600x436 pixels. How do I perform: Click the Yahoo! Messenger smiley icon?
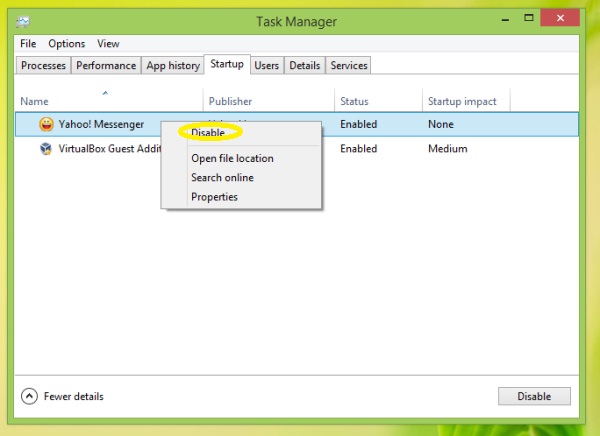pyautogui.click(x=46, y=125)
